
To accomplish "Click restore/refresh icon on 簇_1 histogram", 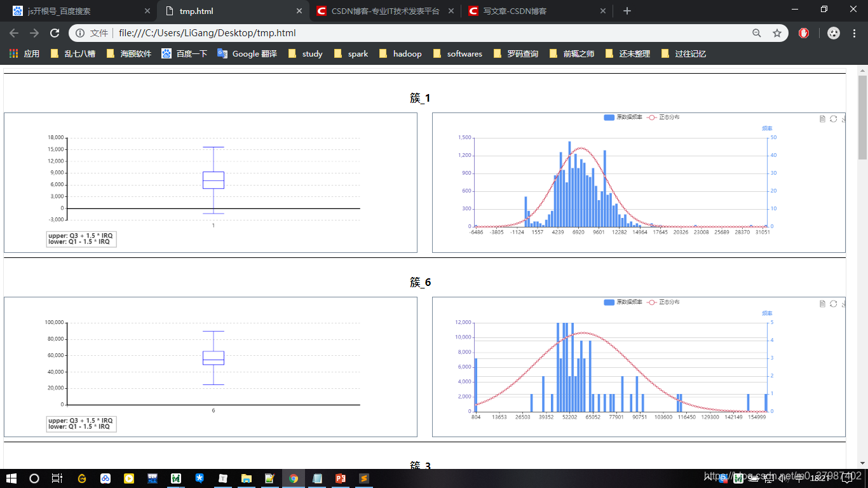I will pos(833,119).
